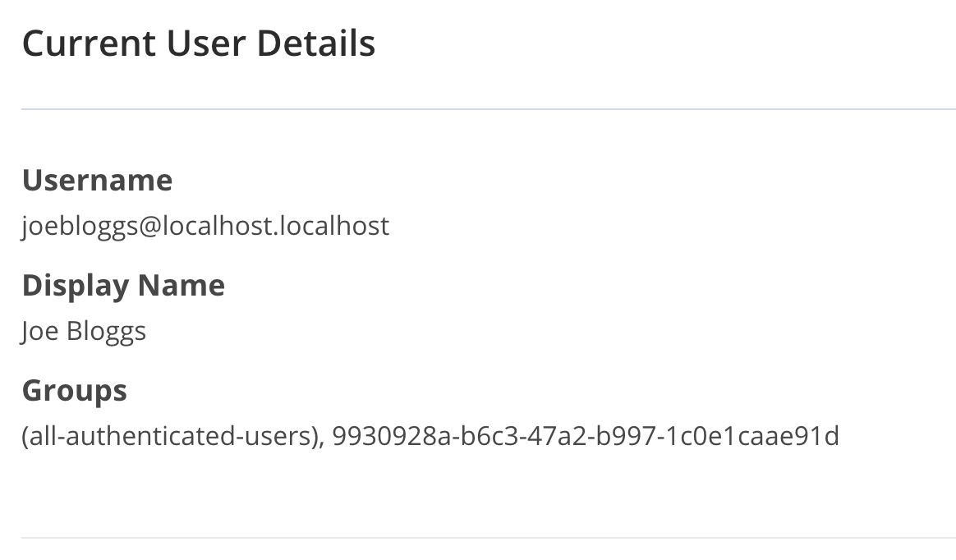Click the "Joe Bloggs" display name value
This screenshot has width=956, height=560.
pos(84,331)
